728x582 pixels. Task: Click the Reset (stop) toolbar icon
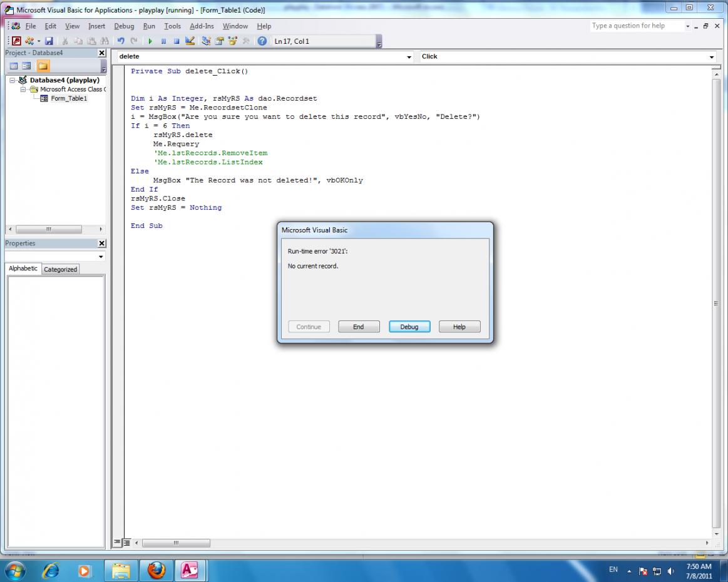176,41
